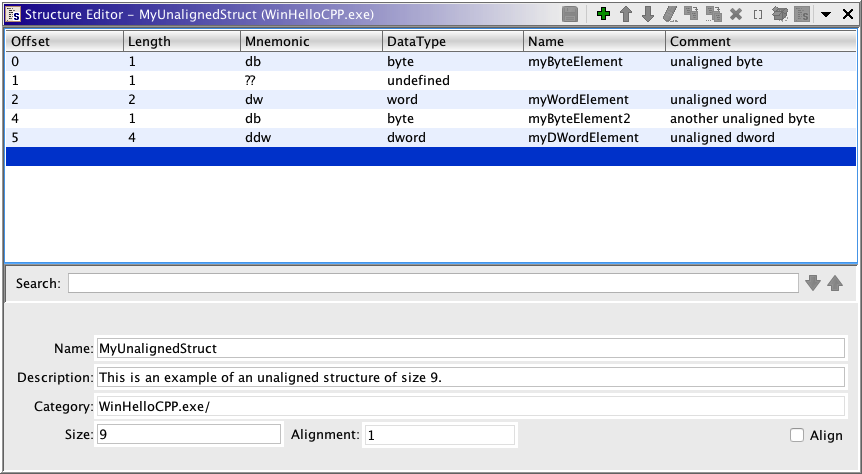Sort by the Offset column header

(x=64, y=41)
